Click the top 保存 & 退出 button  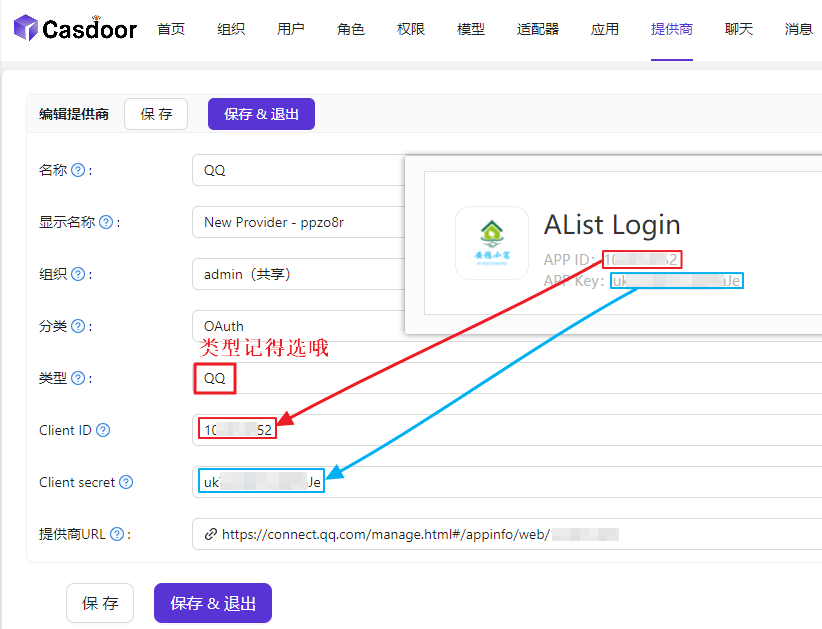coord(261,114)
